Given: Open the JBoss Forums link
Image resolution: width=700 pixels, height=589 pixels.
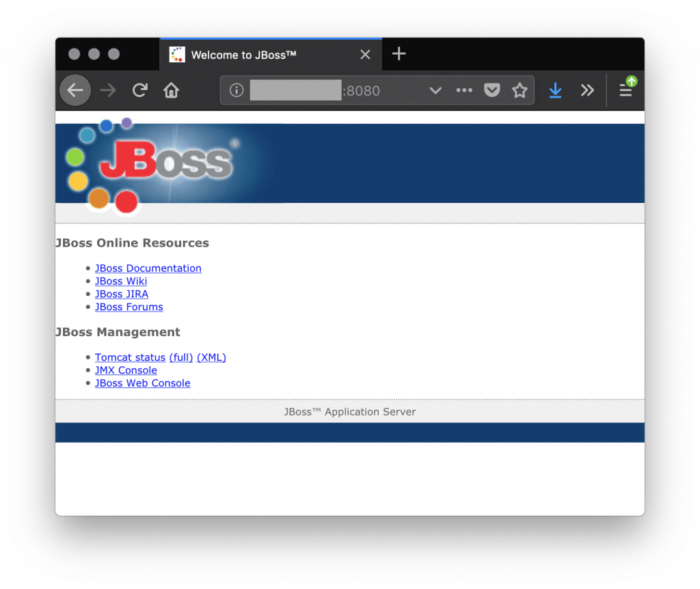Looking at the screenshot, I should tap(129, 307).
